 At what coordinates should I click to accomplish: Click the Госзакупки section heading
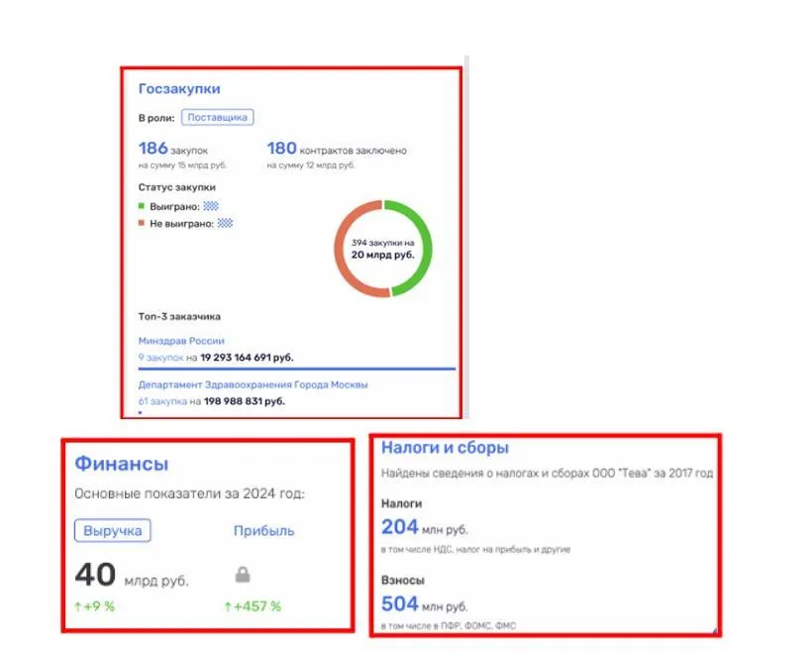pyautogui.click(x=179, y=89)
